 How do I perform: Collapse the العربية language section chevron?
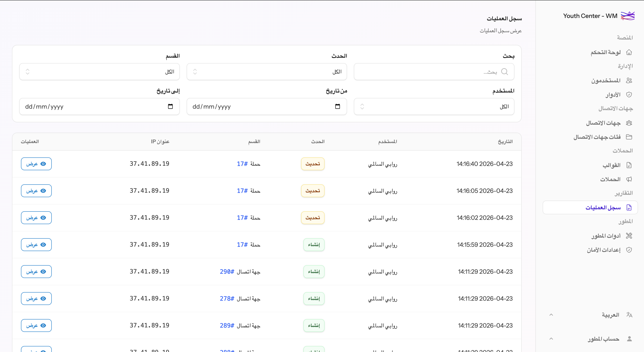click(x=551, y=315)
